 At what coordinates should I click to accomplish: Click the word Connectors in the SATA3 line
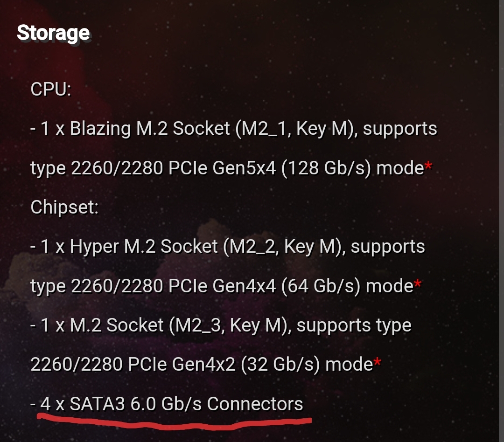point(255,404)
